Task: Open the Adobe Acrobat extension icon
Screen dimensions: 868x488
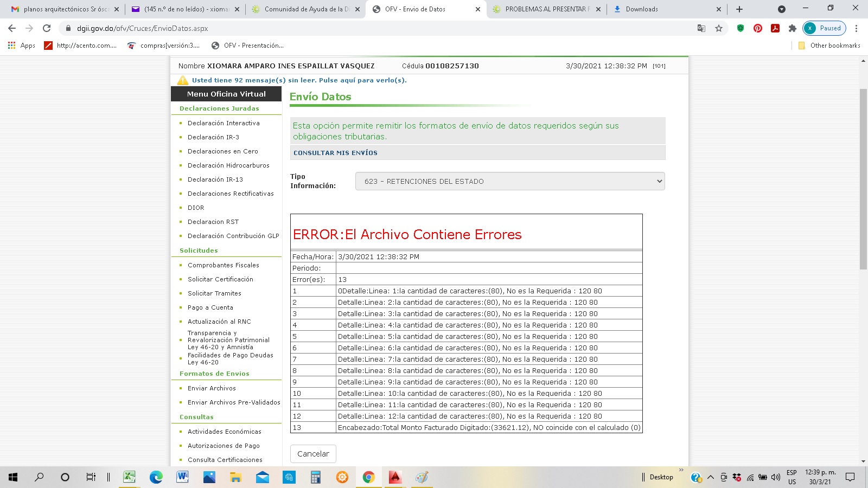Action: (775, 28)
